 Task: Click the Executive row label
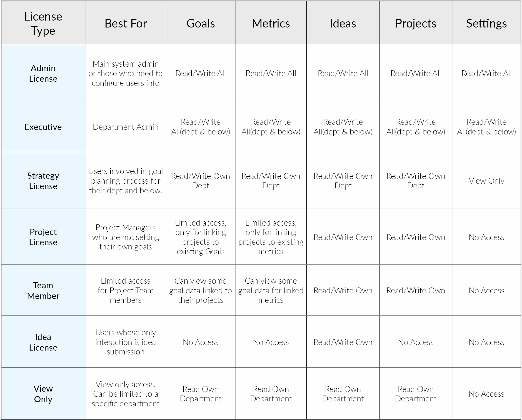[43, 127]
